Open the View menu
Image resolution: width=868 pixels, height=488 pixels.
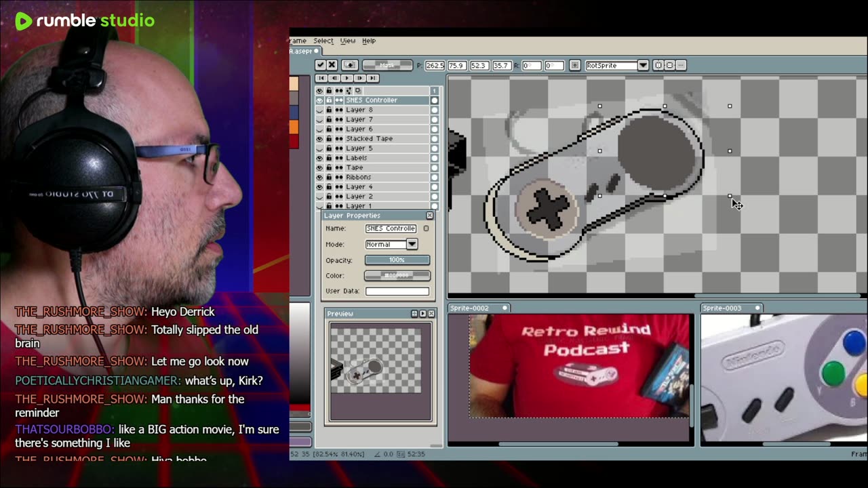(348, 41)
